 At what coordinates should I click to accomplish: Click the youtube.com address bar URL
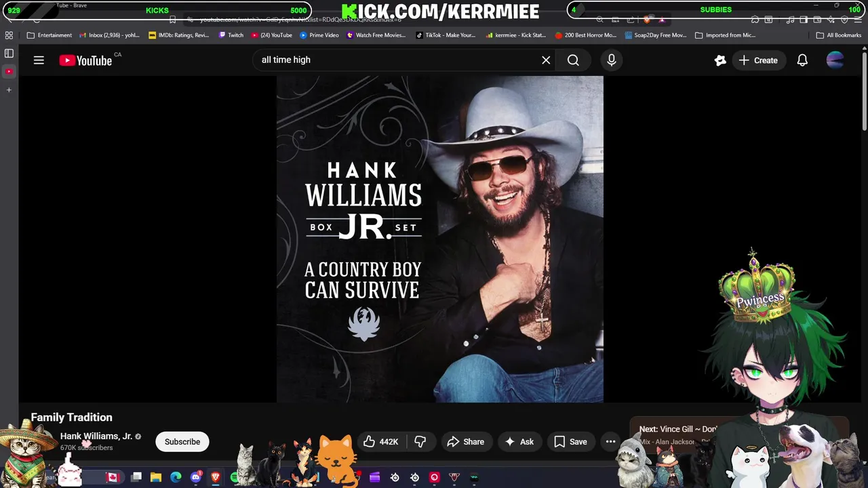[300, 20]
